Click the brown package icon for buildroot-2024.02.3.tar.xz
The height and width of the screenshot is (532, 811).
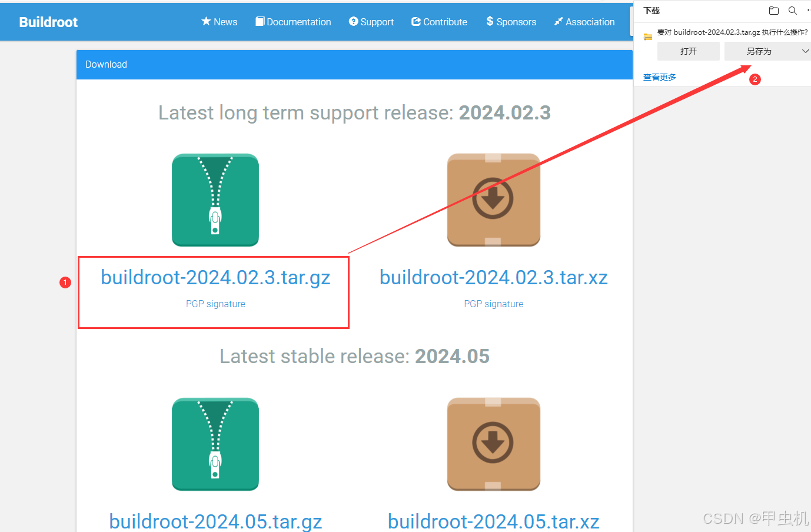[494, 200]
